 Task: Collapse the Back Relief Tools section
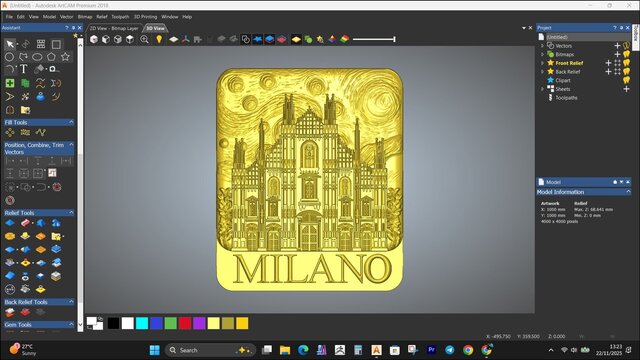[x=71, y=302]
